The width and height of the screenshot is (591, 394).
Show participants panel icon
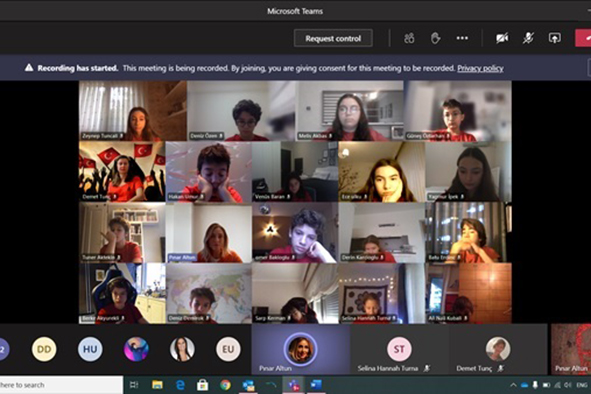409,38
